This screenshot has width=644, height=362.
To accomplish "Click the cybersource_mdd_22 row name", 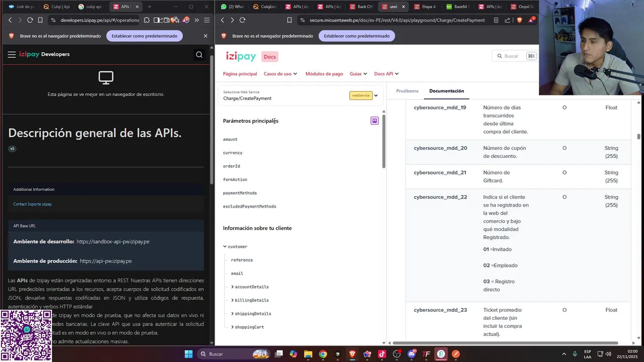I will tap(440, 197).
